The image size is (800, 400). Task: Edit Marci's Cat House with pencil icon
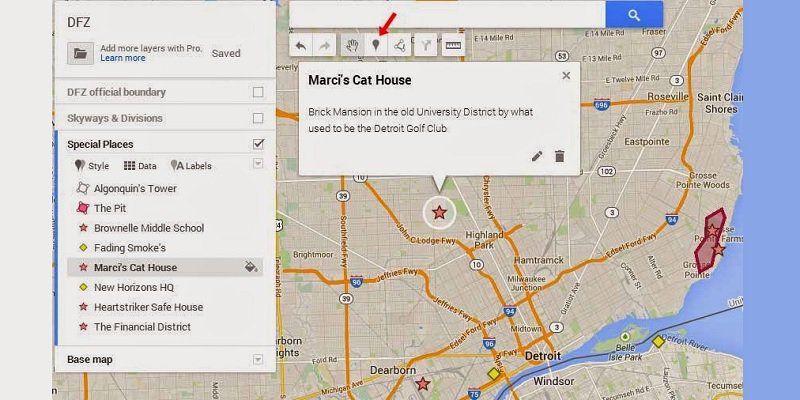[x=537, y=156]
